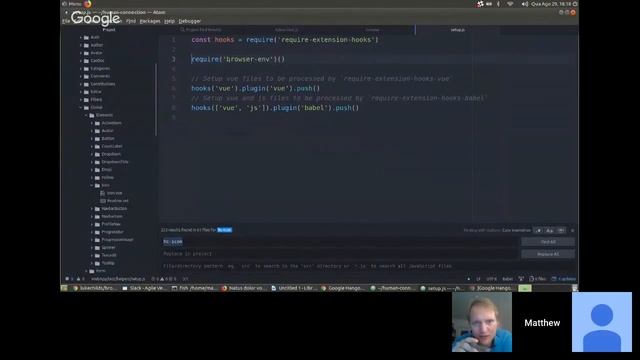Select the Filters folder icon

coord(86,100)
